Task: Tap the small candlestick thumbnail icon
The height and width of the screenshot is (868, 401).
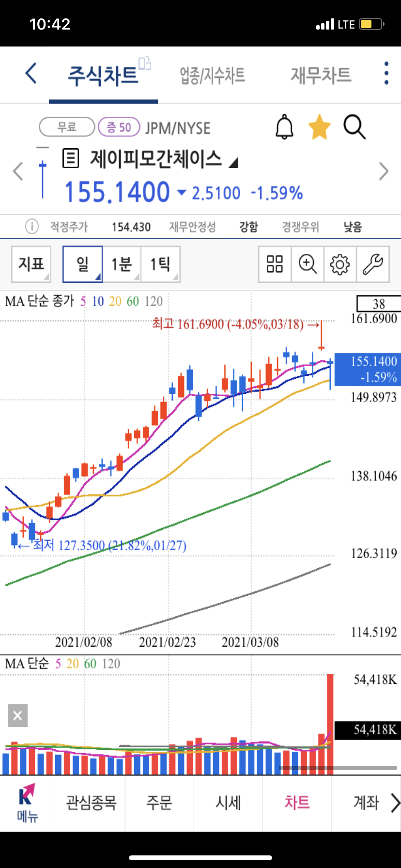Action: click(x=43, y=172)
